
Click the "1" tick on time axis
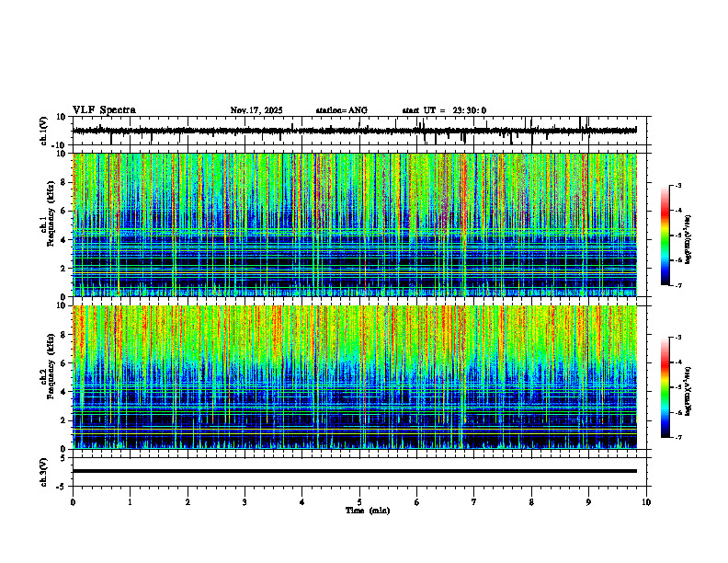(x=130, y=502)
